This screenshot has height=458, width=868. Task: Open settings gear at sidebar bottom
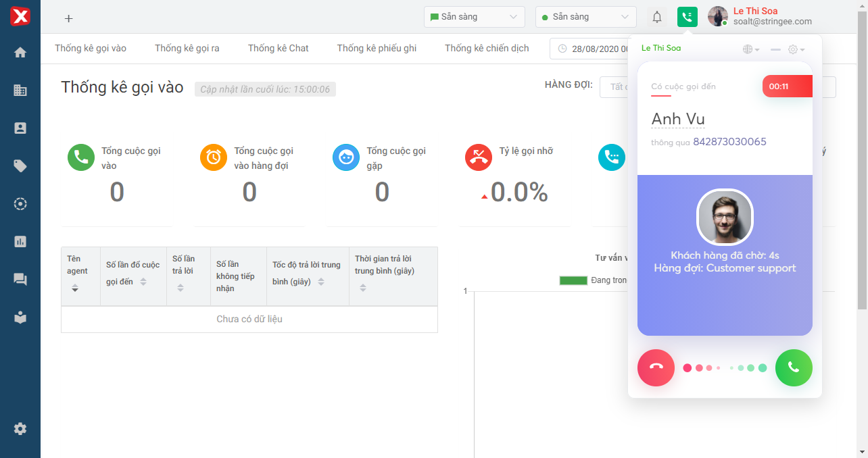click(x=20, y=428)
